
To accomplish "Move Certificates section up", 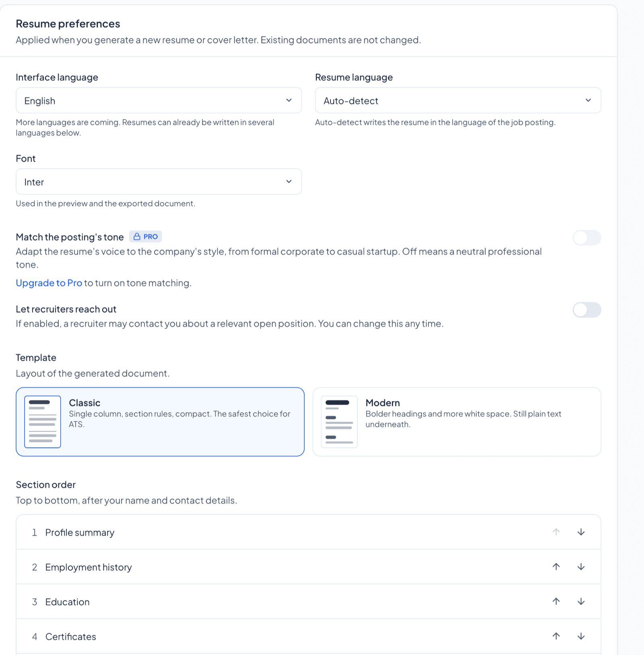I will 556,636.
